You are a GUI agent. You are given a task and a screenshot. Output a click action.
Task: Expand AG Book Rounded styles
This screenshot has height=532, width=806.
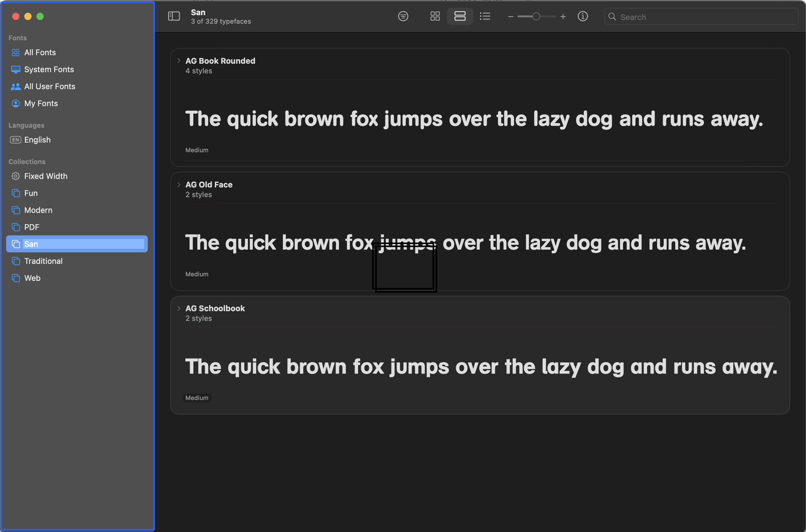coord(179,61)
